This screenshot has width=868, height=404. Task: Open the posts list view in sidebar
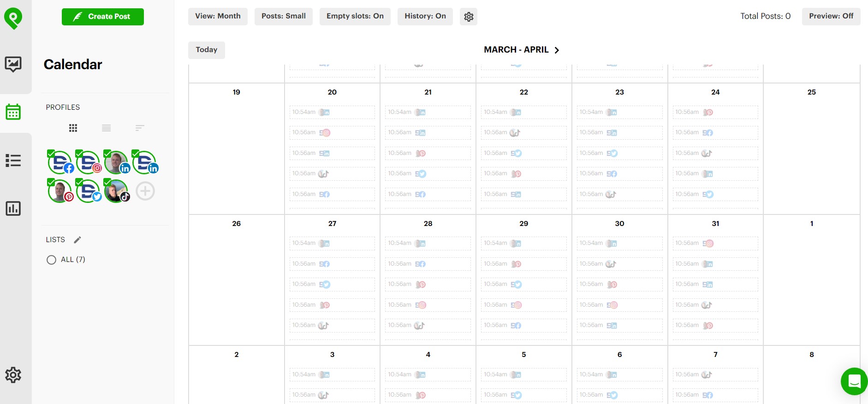[13, 160]
